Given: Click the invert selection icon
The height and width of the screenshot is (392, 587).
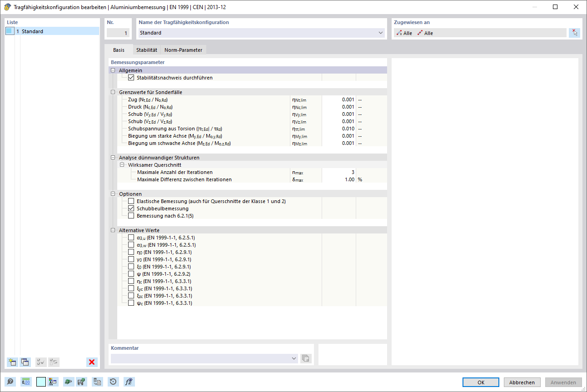Looking at the screenshot, I should (x=54, y=362).
